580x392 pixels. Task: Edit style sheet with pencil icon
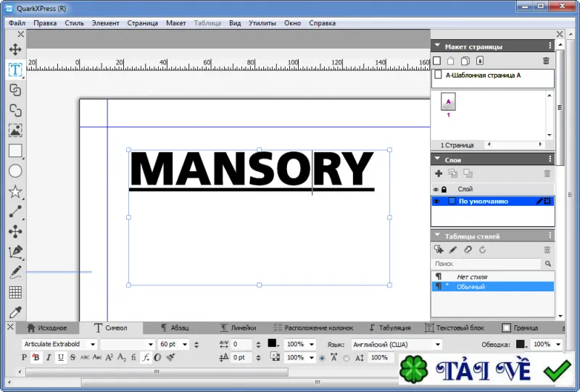click(453, 250)
